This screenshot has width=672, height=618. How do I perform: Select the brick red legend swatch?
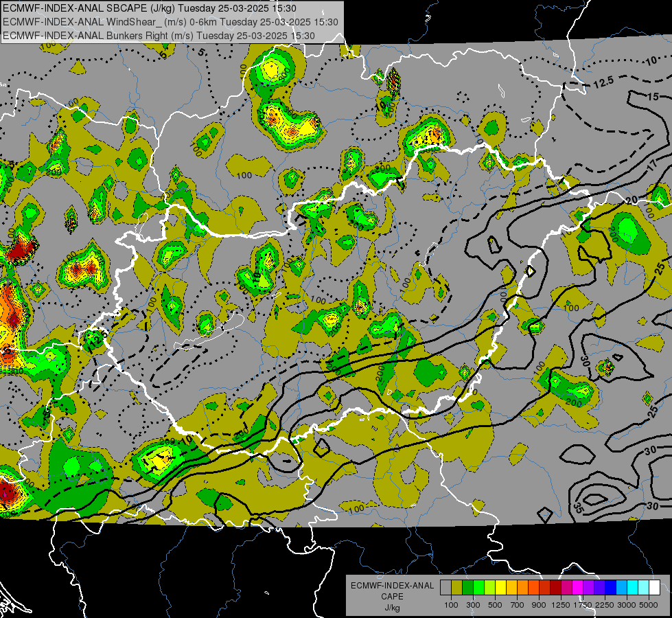click(545, 588)
